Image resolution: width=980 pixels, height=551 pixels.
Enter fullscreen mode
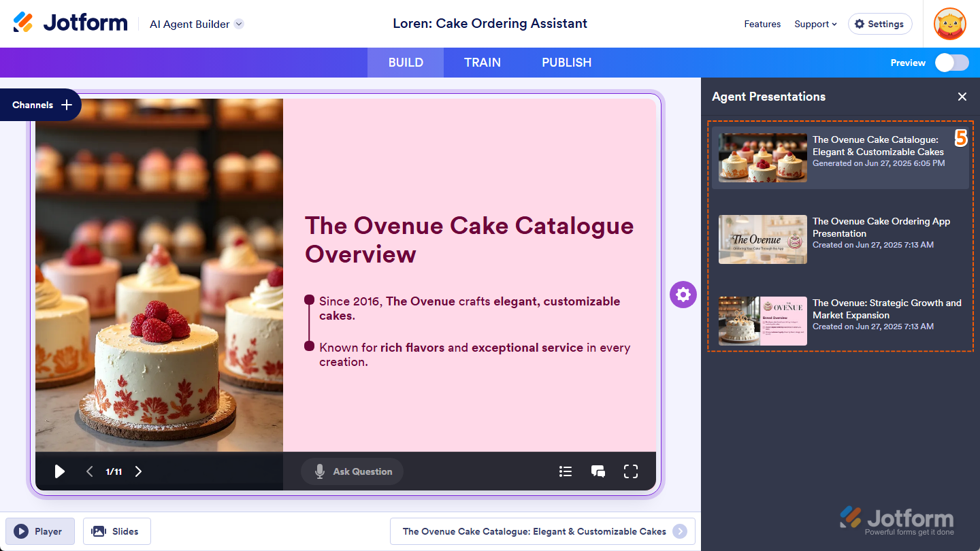pyautogui.click(x=631, y=471)
